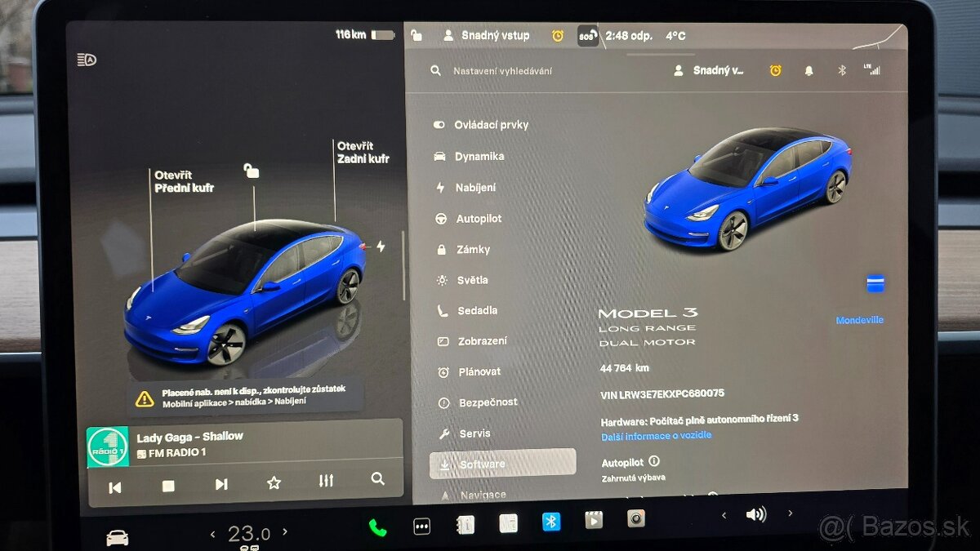Select Autopilot in settings sidebar
The height and width of the screenshot is (551, 980).
tap(478, 218)
